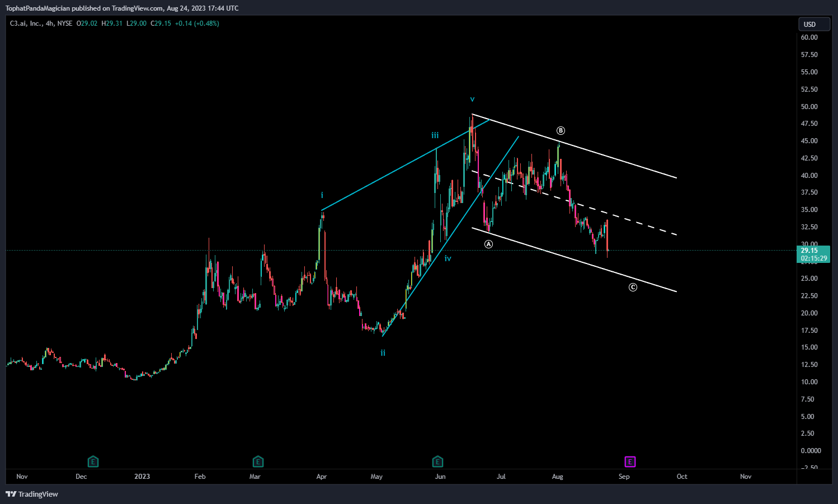Click the green earnings marker near June
Screen dimensions: 838x504
pos(437,461)
